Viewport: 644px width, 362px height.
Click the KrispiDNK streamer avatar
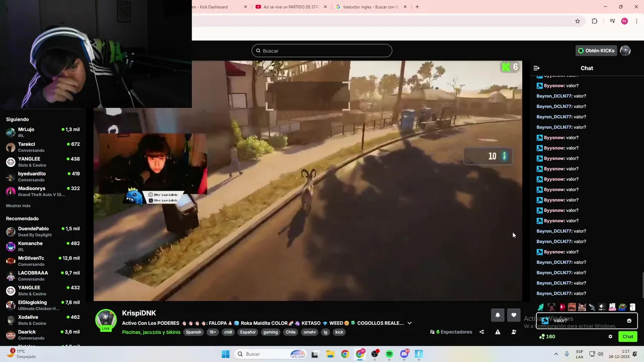pyautogui.click(x=106, y=320)
